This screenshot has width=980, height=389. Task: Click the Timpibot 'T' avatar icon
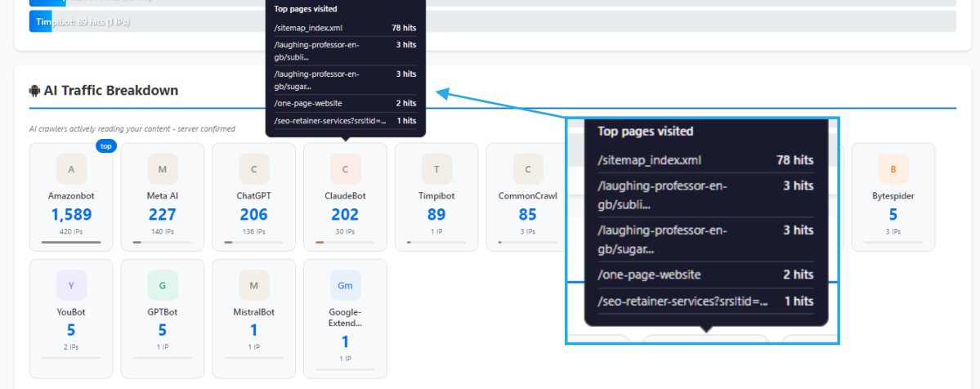click(437, 169)
